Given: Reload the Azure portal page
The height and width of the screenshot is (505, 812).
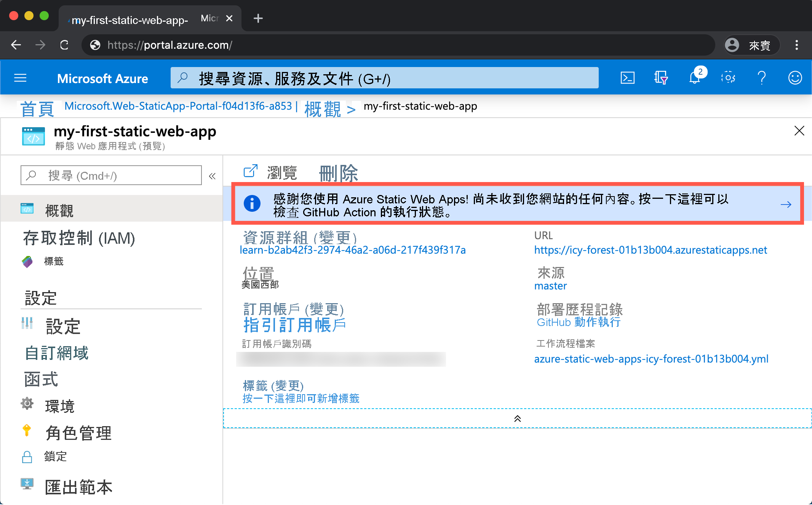Looking at the screenshot, I should 64,45.
